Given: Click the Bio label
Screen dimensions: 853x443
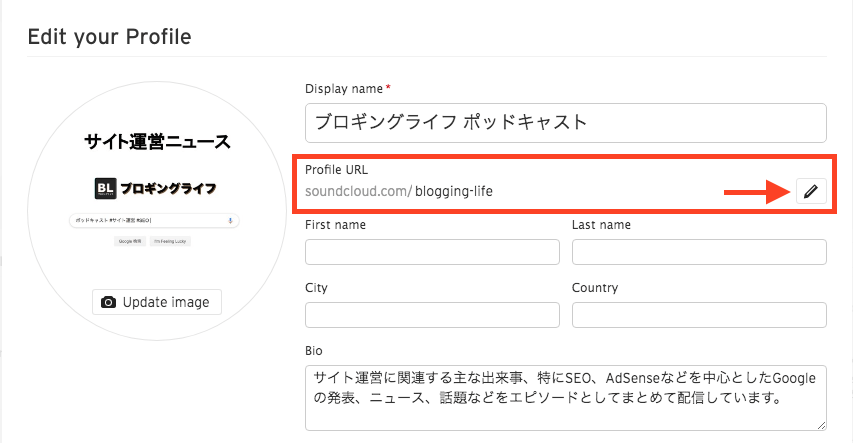Looking at the screenshot, I should pos(313,351).
